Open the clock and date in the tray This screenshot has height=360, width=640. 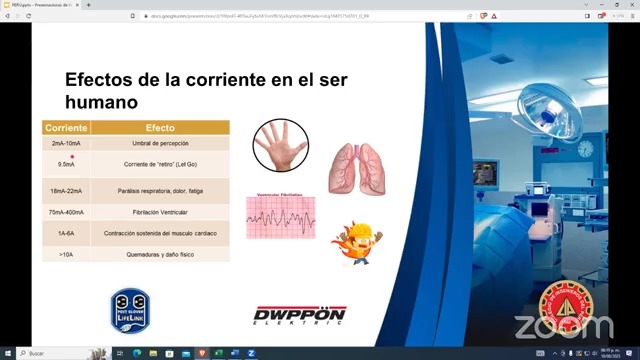tap(610, 353)
